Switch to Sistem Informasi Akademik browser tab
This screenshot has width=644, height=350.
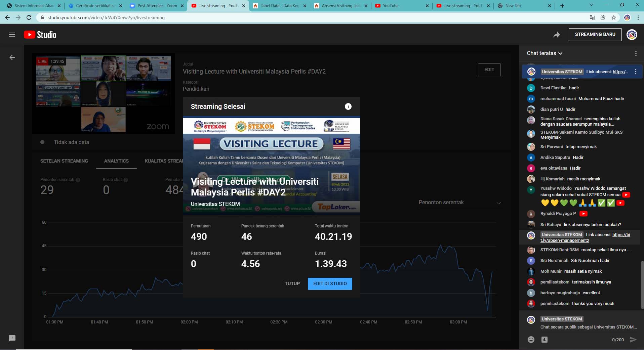pos(34,6)
